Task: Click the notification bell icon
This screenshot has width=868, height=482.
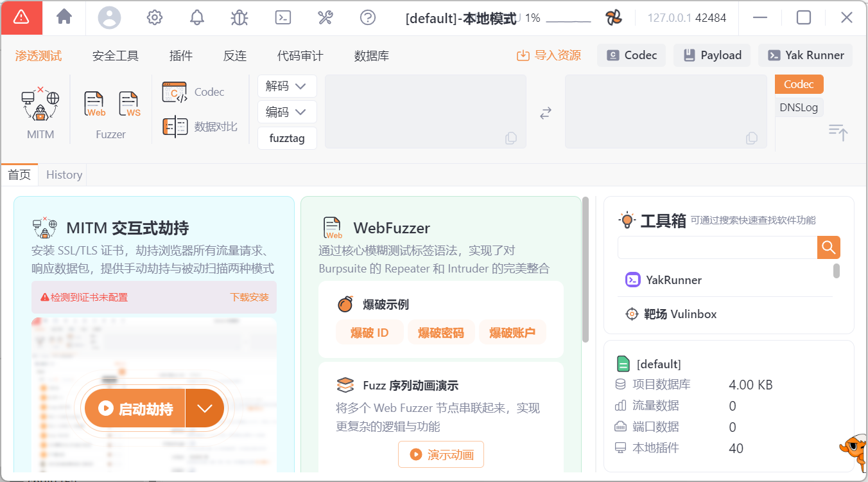Action: 196,17
